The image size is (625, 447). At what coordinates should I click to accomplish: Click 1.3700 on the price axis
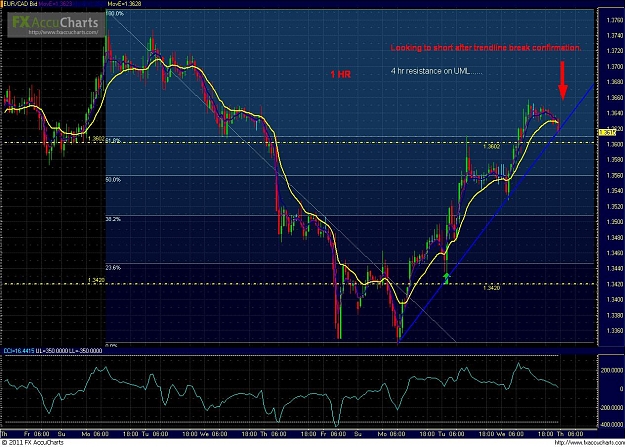pyautogui.click(x=615, y=67)
